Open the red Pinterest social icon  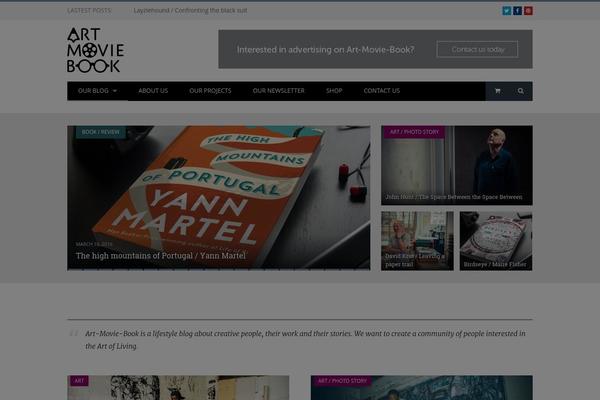pyautogui.click(x=528, y=11)
